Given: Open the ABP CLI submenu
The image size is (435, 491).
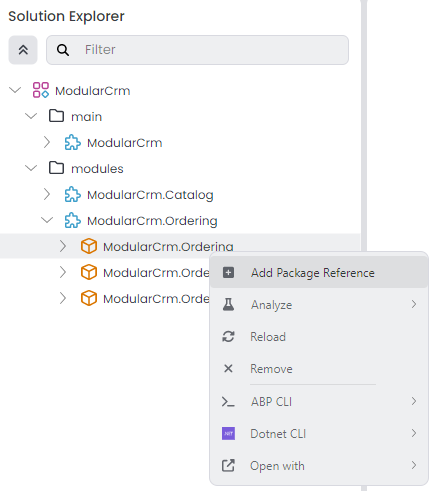Looking at the screenshot, I should coord(319,401).
